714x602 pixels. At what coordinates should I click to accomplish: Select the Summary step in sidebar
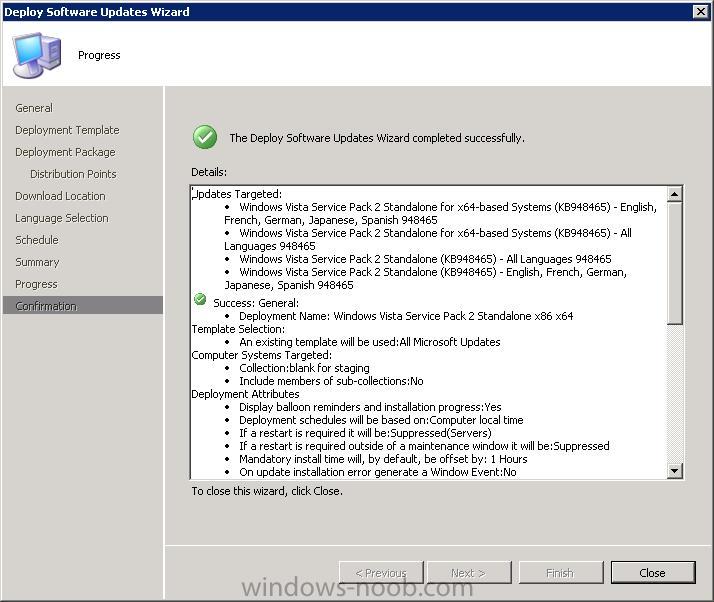click(x=37, y=262)
